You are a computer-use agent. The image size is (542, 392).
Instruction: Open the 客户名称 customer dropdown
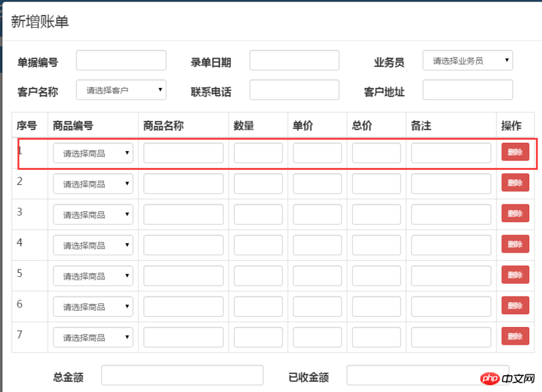(121, 90)
